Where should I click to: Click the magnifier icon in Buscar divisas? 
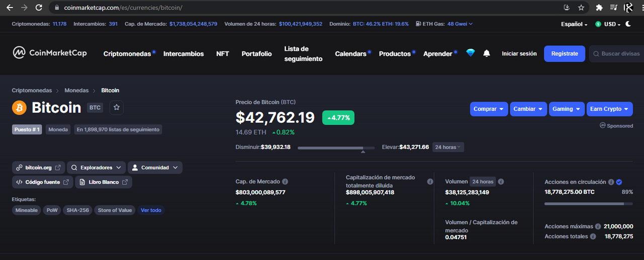596,54
